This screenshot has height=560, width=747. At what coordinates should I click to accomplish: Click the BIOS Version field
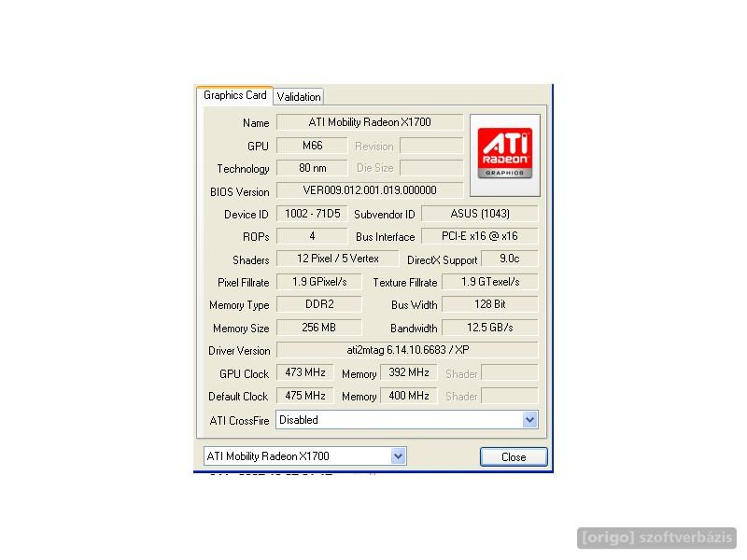click(x=370, y=190)
